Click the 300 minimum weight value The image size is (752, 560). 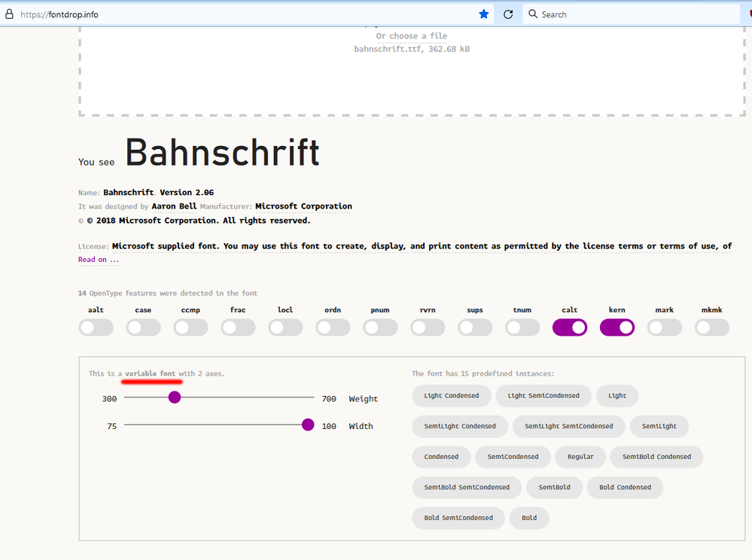[x=109, y=399]
